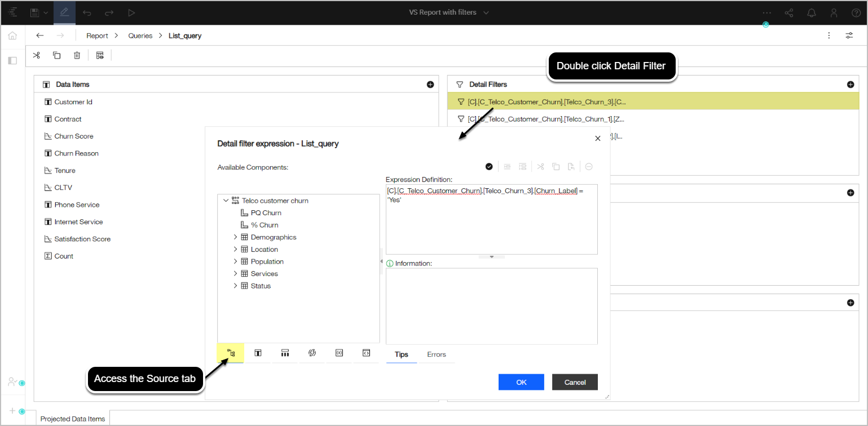
Task: Open the report title dropdown chevron
Action: pyautogui.click(x=486, y=12)
